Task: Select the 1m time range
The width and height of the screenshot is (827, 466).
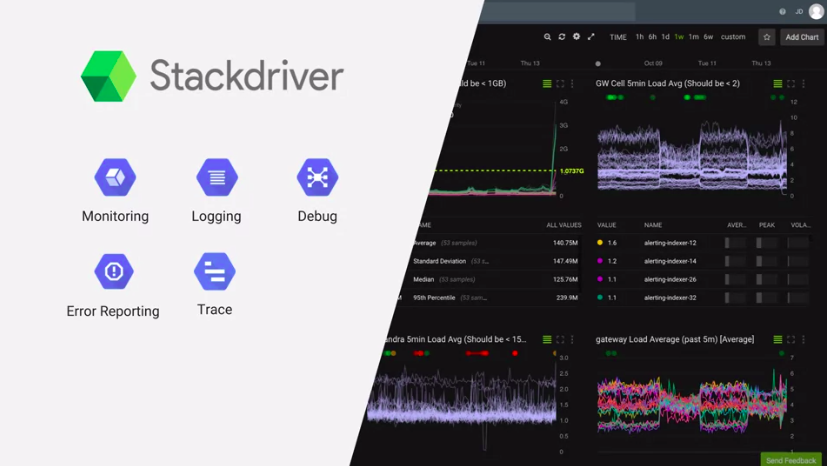Action: 694,37
